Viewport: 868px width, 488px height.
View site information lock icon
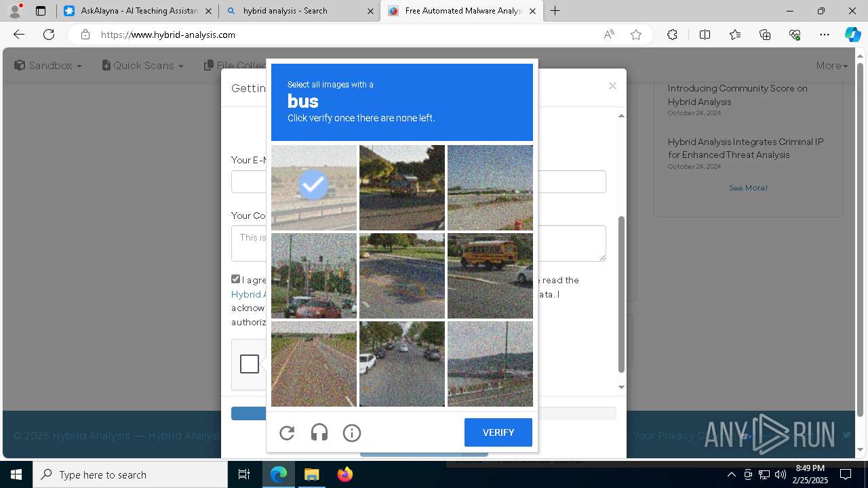click(x=85, y=35)
